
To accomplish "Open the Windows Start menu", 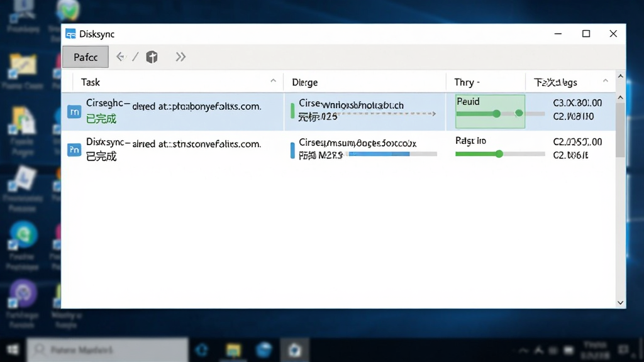I will pos(13,349).
